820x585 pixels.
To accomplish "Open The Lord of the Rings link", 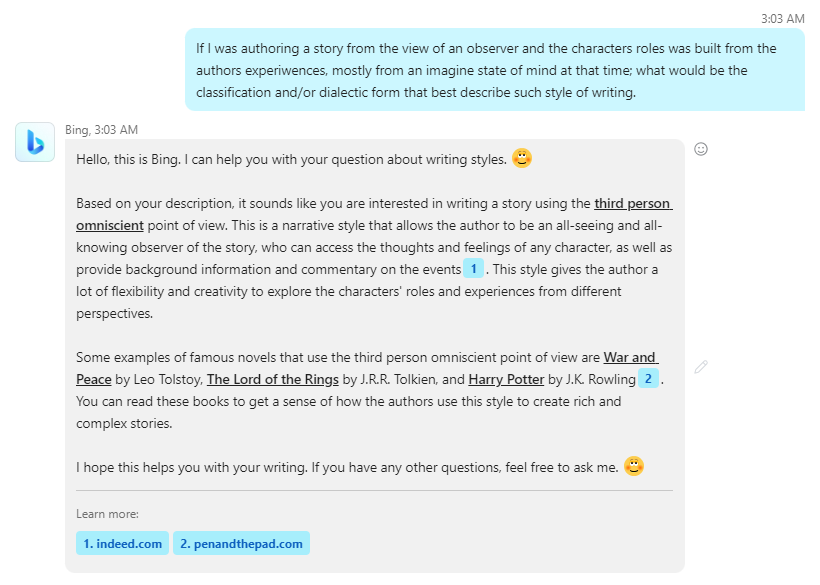I will [272, 380].
